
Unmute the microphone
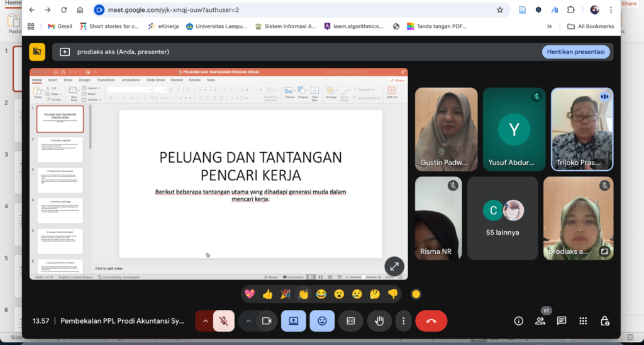[x=224, y=320]
